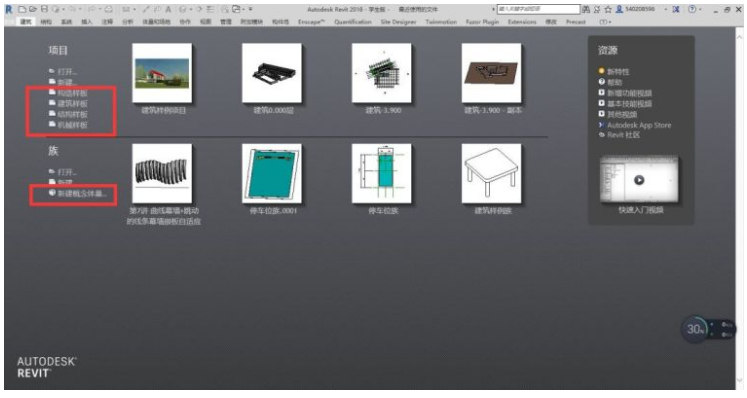Viewport: 747px width, 398px height.
Task: Click the 机械样板 project template link
Action: pyautogui.click(x=69, y=125)
